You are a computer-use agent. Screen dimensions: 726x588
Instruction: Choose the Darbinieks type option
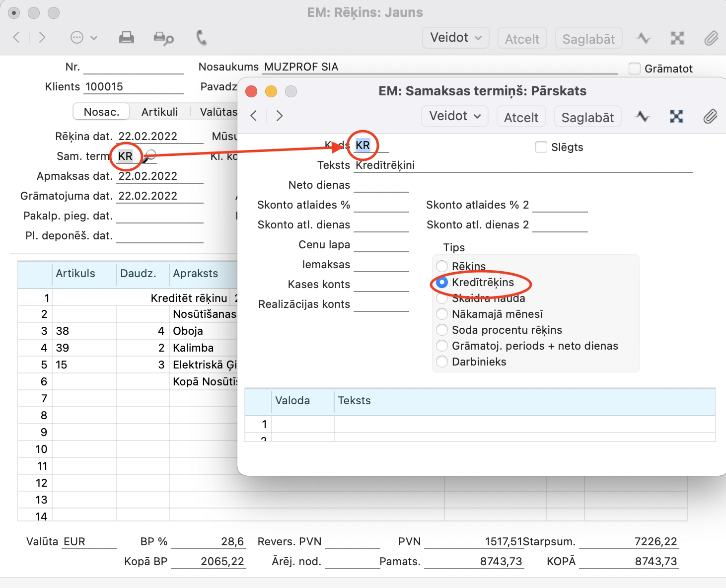point(442,362)
